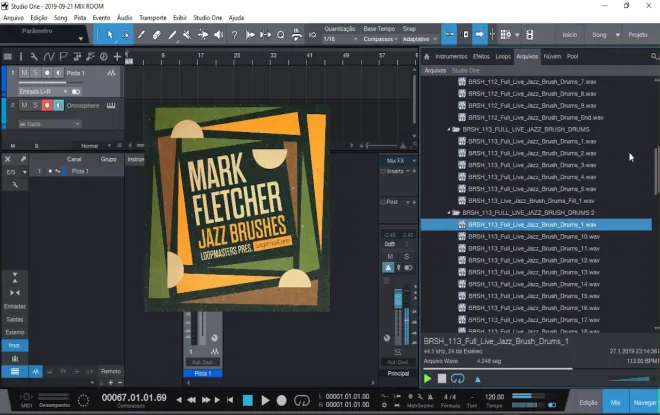Click the Início button
The image size is (660, 415).
coord(570,35)
